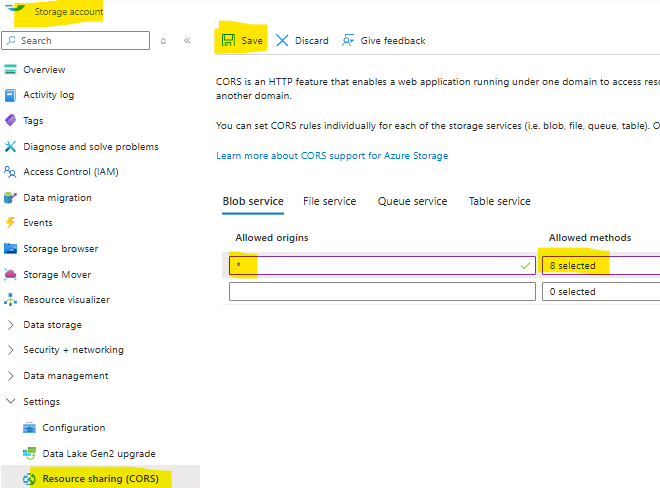Click the Diagnose and solve problems wrench icon
Screen dimensions: 660x488
coord(11,147)
